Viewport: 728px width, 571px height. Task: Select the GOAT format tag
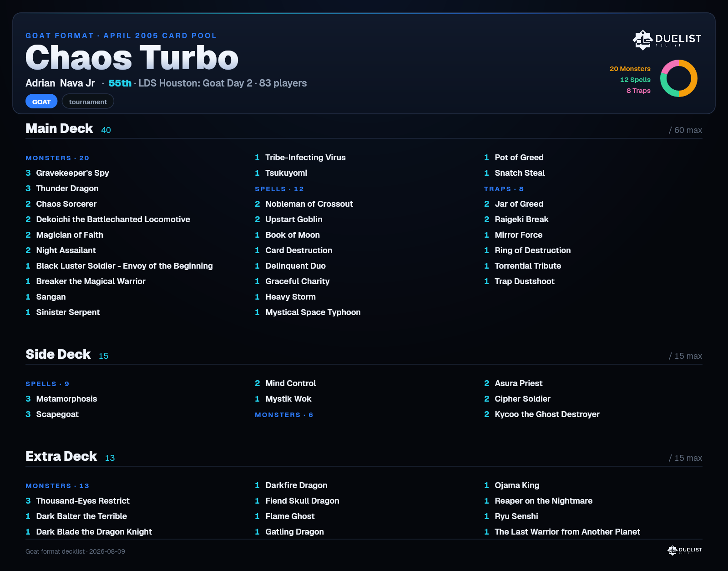click(41, 102)
